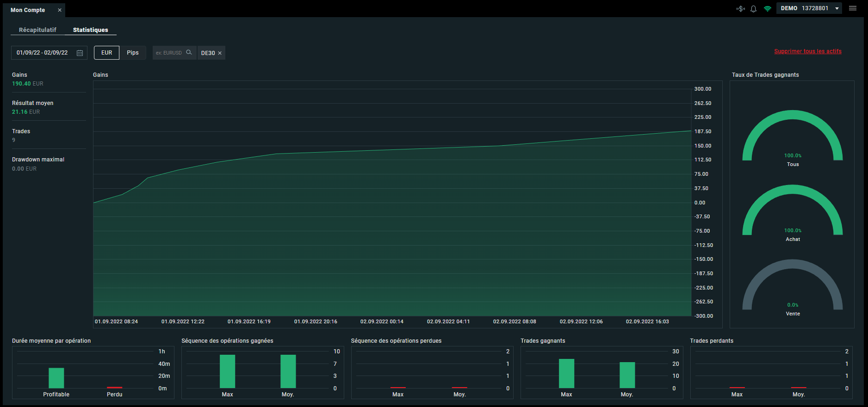Switch to the Récapitulatif tab
This screenshot has width=868, height=407.
coord(37,30)
